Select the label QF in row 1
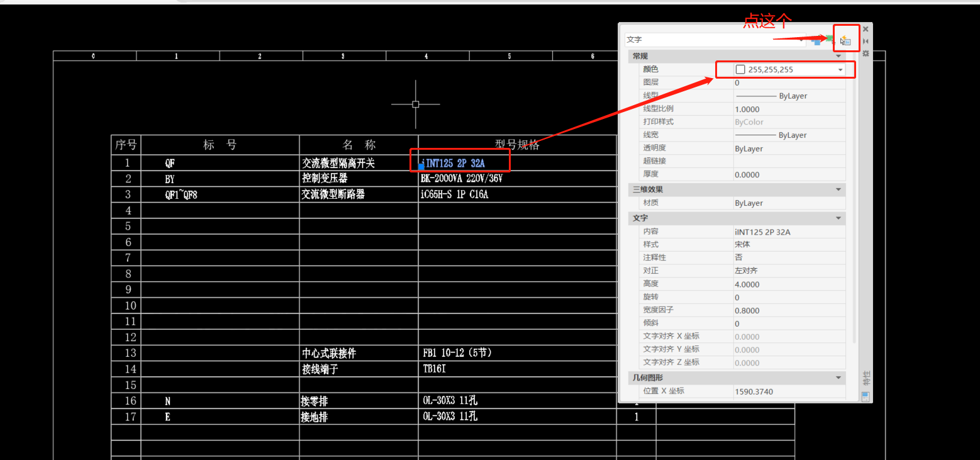 (170, 164)
